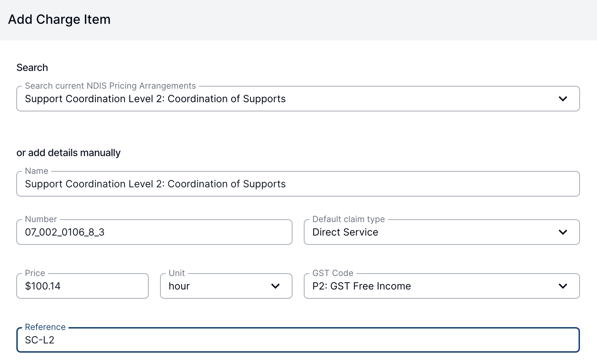Image resolution: width=597 pixels, height=364 pixels.
Task: Click the Support Coordination Level 2 search text
Action: (x=155, y=99)
